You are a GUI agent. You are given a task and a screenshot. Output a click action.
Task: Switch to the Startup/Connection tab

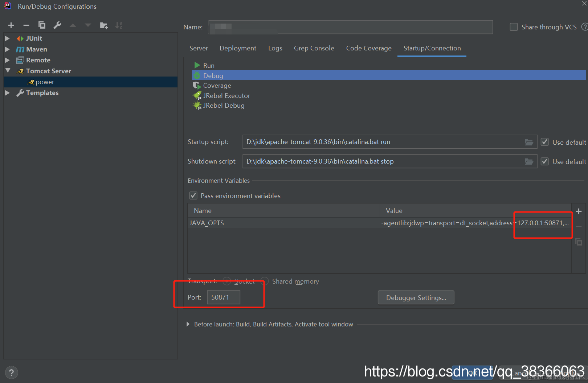click(x=432, y=48)
